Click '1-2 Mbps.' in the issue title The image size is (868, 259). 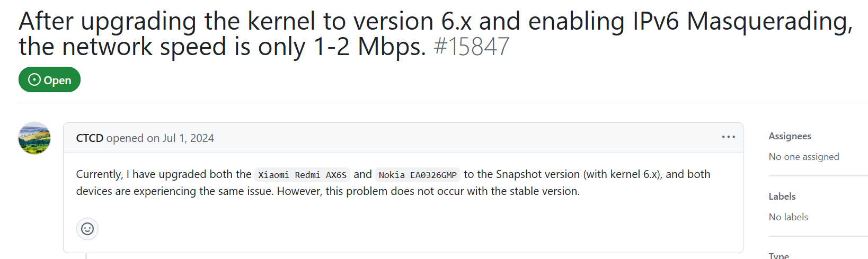coord(369,47)
